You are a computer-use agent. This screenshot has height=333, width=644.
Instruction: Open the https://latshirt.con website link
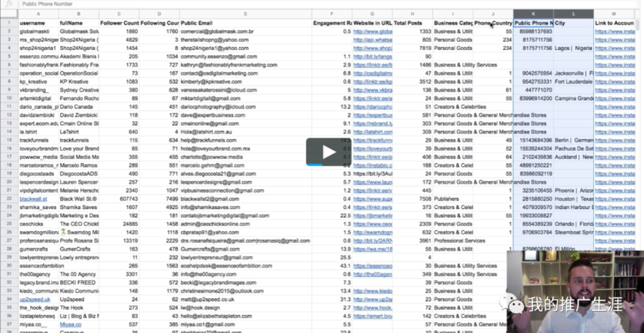point(373,132)
